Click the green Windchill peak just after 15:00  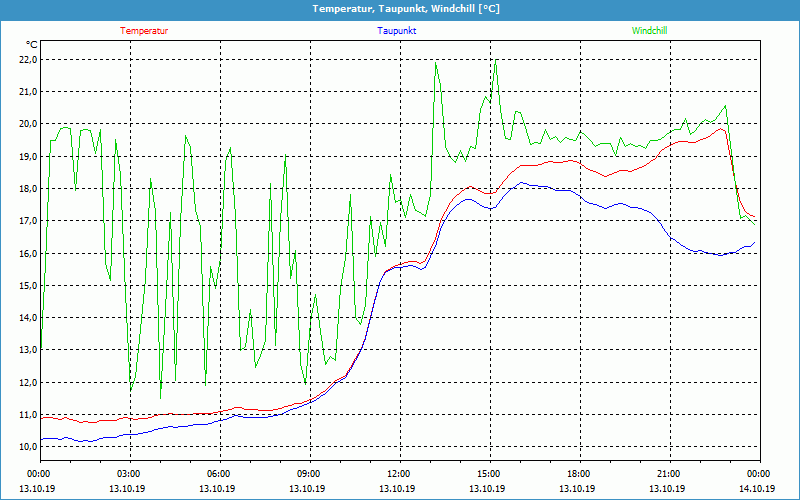coord(495,65)
